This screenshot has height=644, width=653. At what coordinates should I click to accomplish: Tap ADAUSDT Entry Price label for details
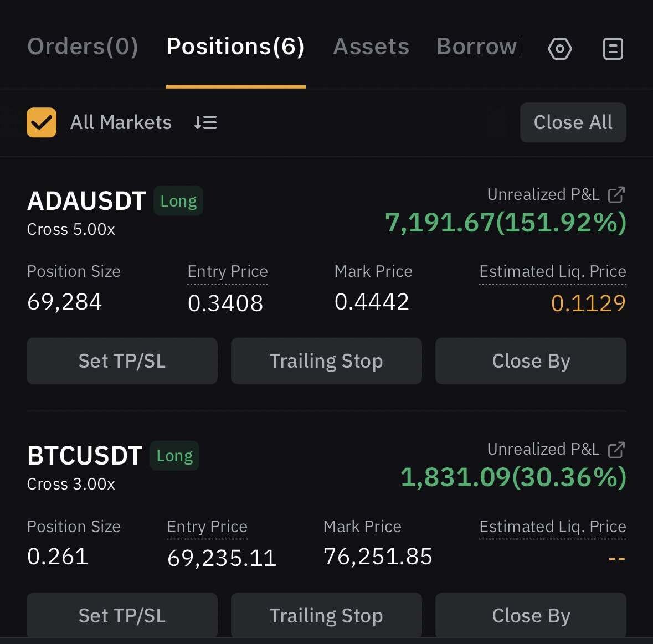(228, 271)
